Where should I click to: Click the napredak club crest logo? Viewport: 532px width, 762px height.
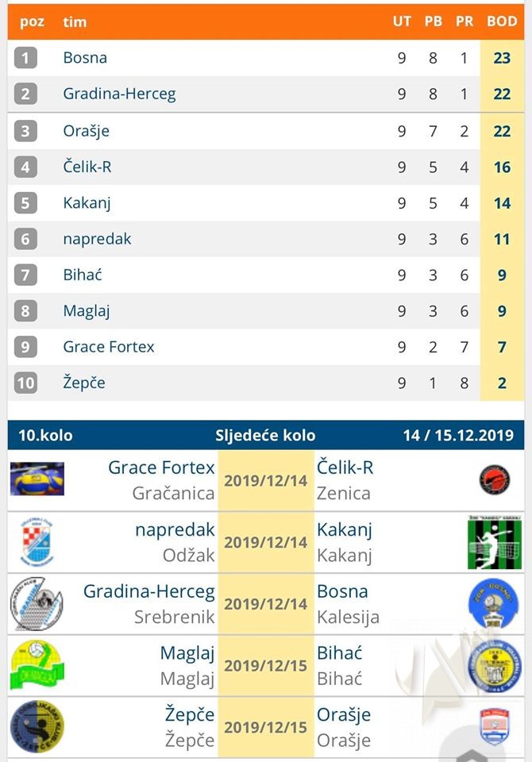click(37, 541)
